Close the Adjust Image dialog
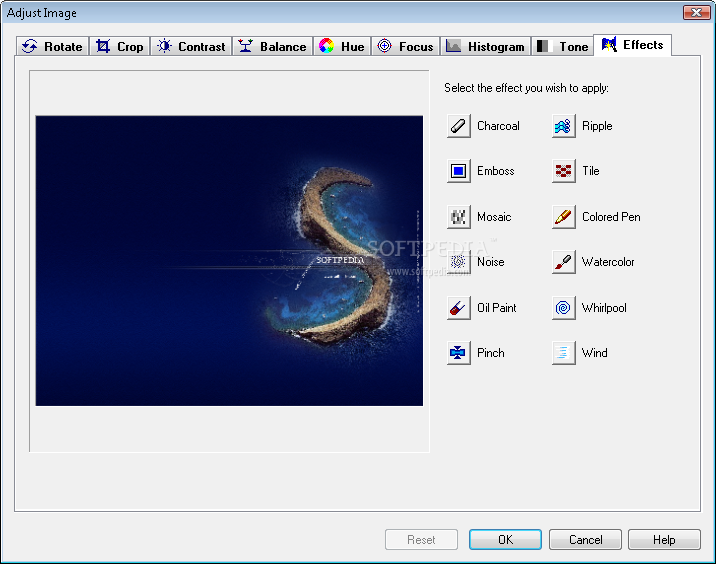Image resolution: width=716 pixels, height=564 pixels. click(697, 12)
